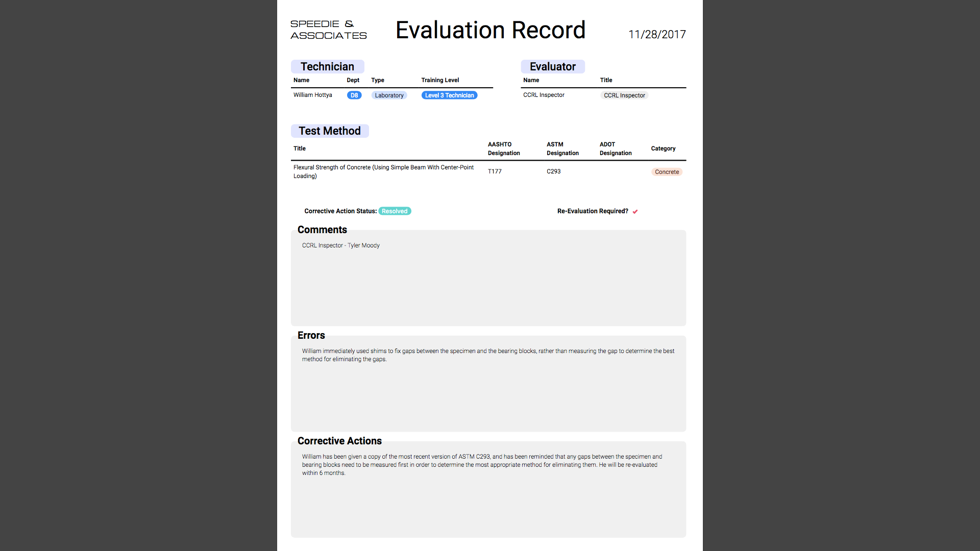Click the Evaluator Title column header
The width and height of the screenshot is (980, 551).
(x=606, y=80)
